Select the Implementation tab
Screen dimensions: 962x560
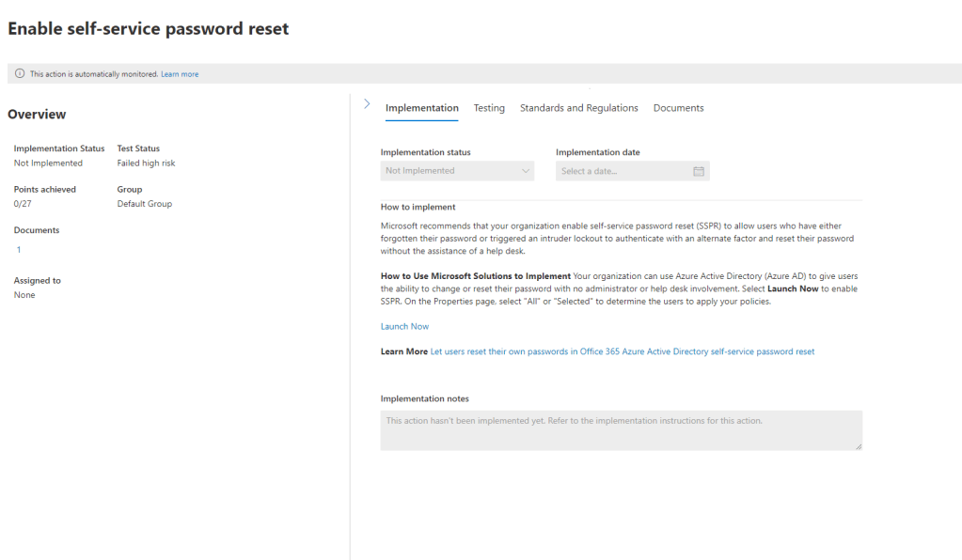422,108
